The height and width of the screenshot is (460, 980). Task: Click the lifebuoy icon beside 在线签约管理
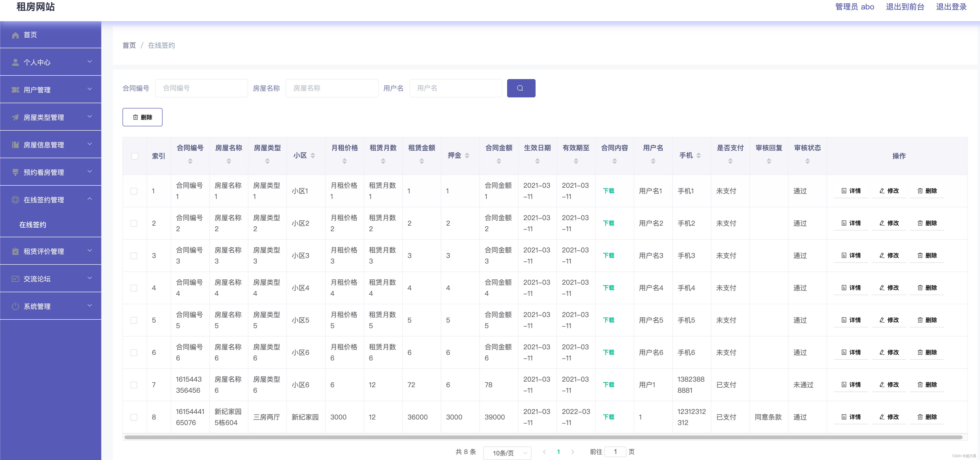click(15, 200)
